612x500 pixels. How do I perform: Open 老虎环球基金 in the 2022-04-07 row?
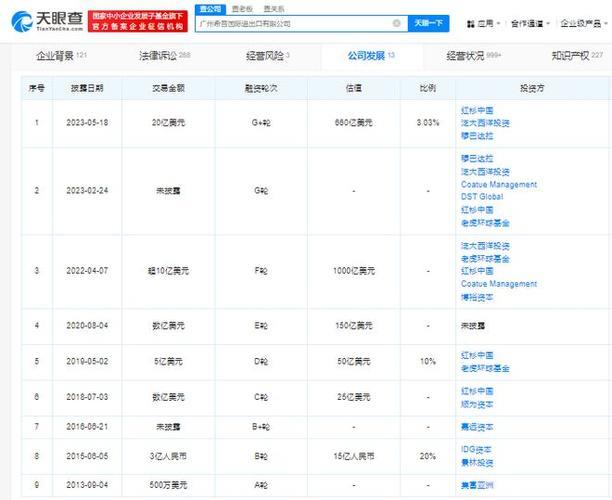pos(485,259)
